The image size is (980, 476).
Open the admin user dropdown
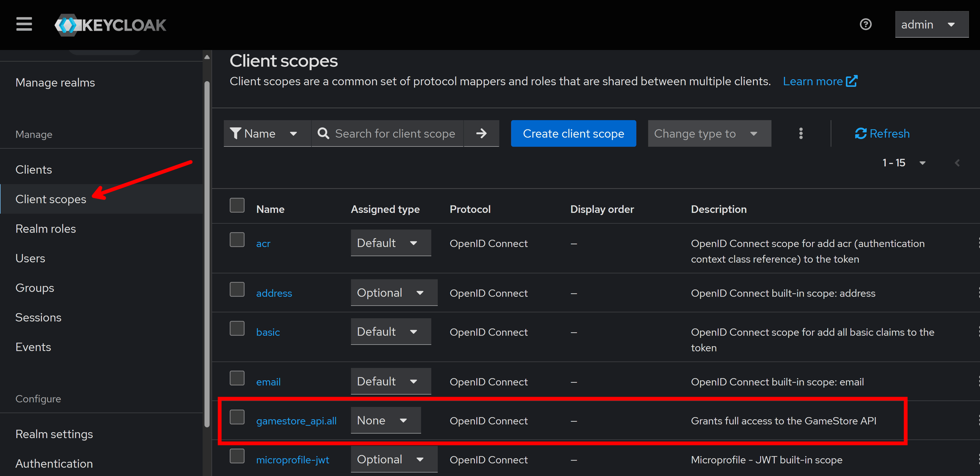931,25
